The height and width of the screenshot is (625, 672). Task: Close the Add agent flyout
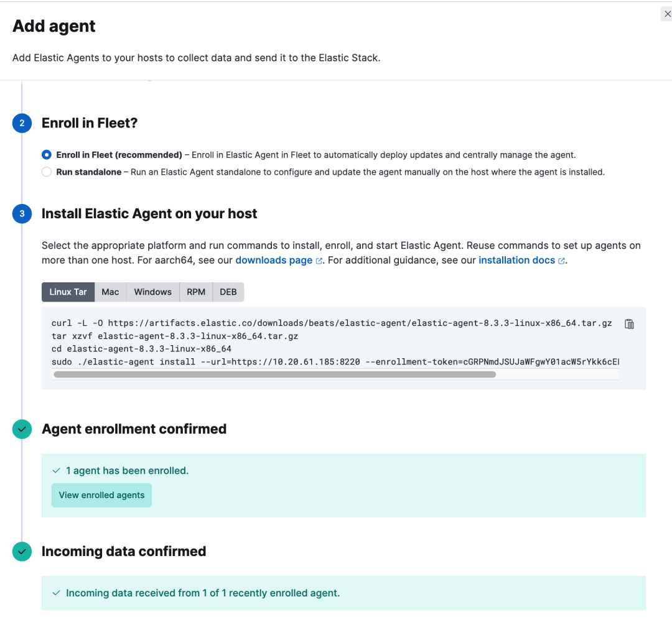pos(667,14)
